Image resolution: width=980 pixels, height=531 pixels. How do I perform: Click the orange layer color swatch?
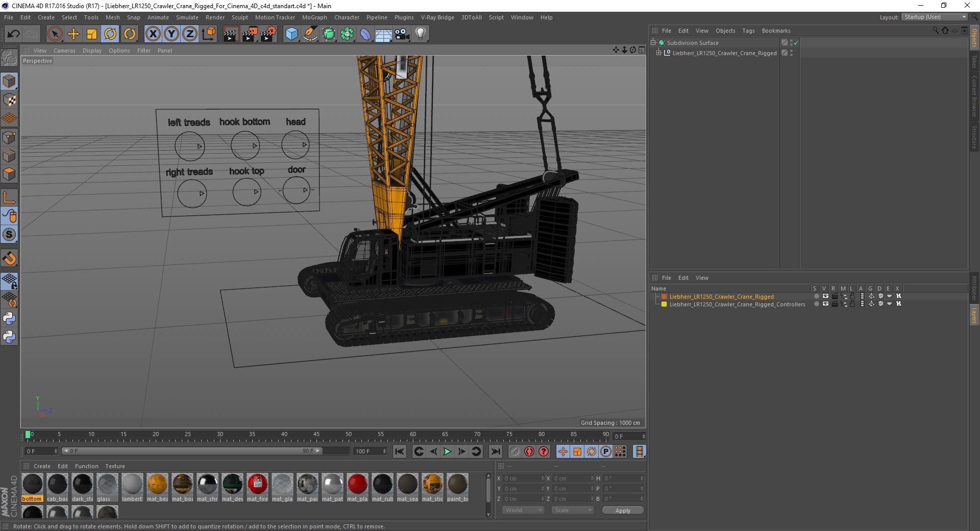(664, 296)
